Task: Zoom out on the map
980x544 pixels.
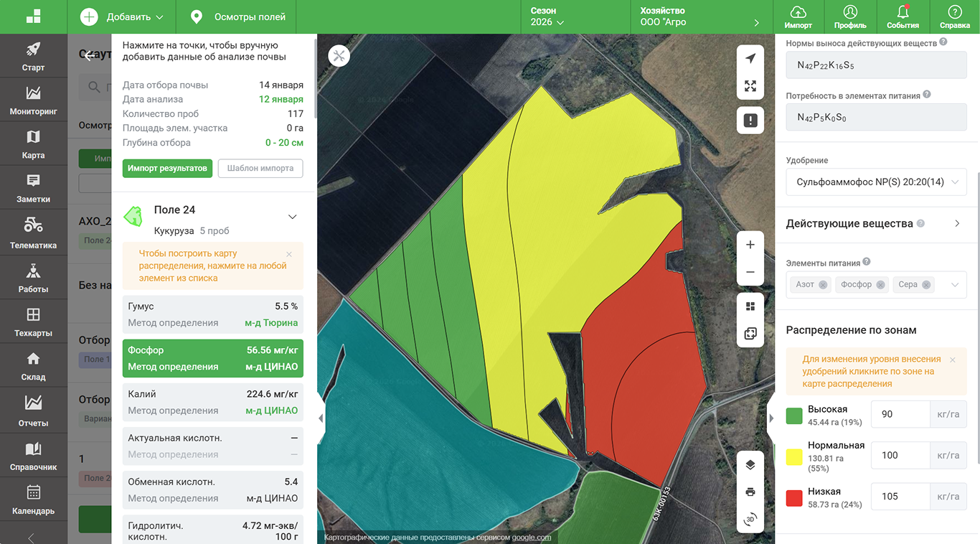Action: click(x=750, y=272)
